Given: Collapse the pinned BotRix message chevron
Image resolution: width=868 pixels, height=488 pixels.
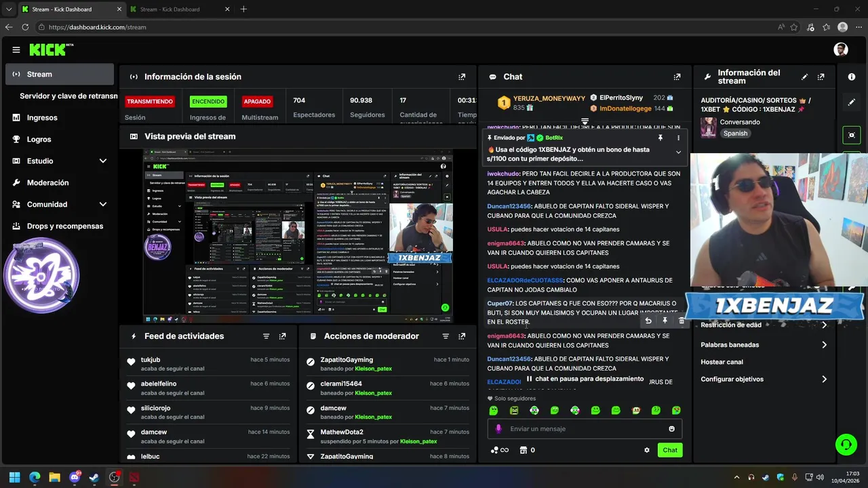Looking at the screenshot, I should 678,152.
